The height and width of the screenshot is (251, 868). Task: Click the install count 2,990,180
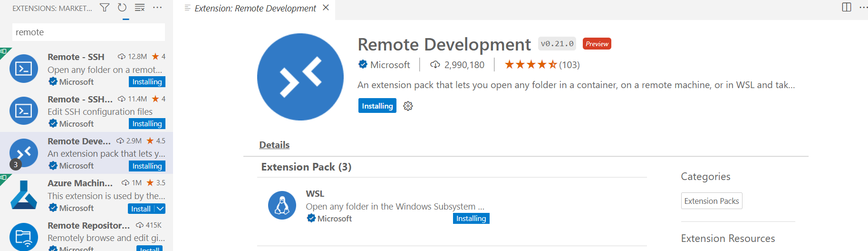click(x=457, y=65)
